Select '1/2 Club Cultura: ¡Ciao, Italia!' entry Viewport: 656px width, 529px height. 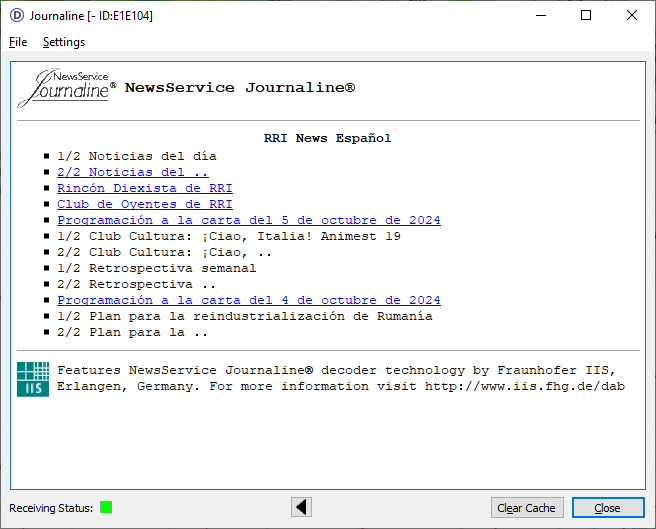228,236
